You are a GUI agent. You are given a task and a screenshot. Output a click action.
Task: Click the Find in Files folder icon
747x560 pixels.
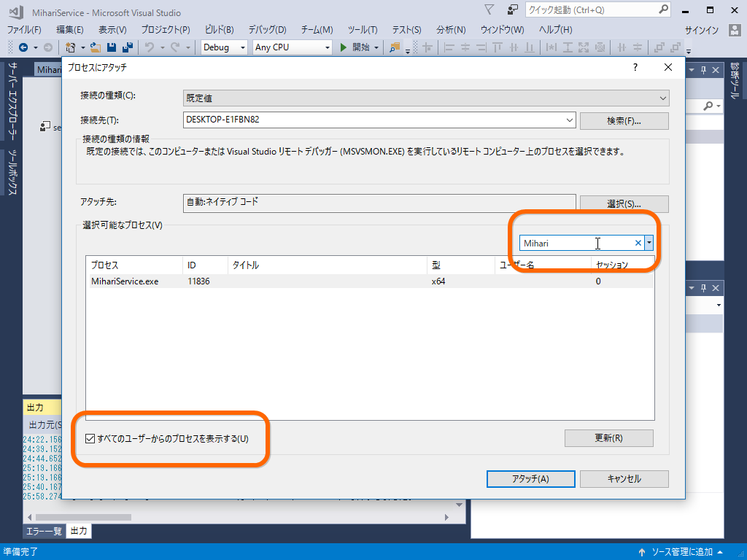[x=395, y=47]
